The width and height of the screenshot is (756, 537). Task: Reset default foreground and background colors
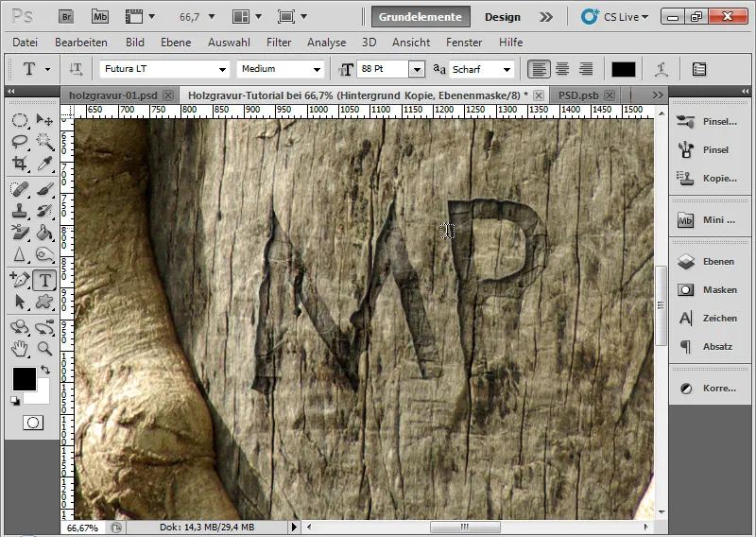(x=15, y=401)
